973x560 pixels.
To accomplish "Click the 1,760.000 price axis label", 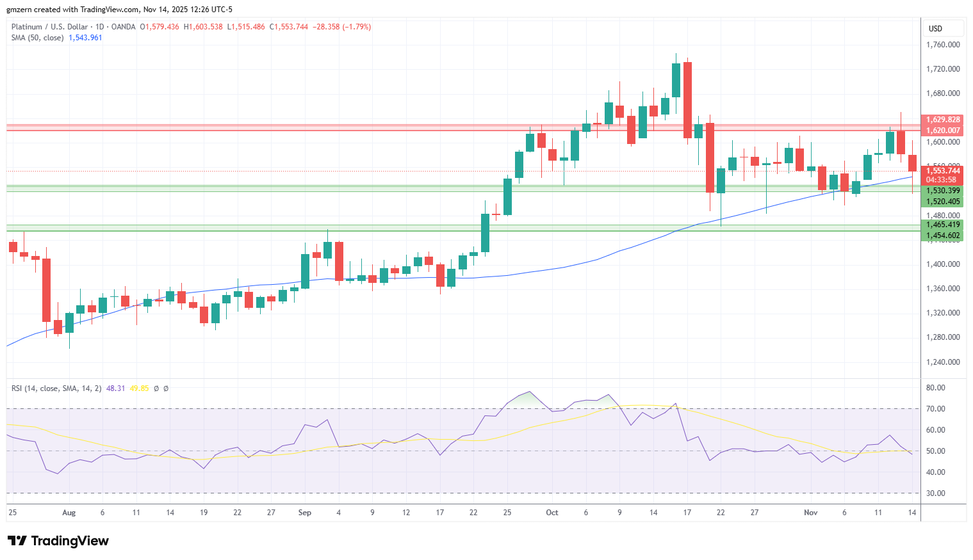I will (943, 45).
